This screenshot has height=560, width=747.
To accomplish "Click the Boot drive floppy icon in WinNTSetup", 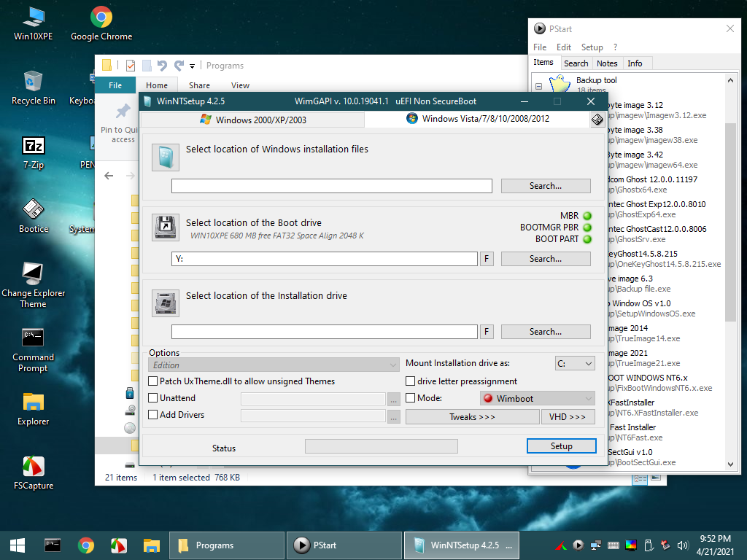I will [x=166, y=227].
